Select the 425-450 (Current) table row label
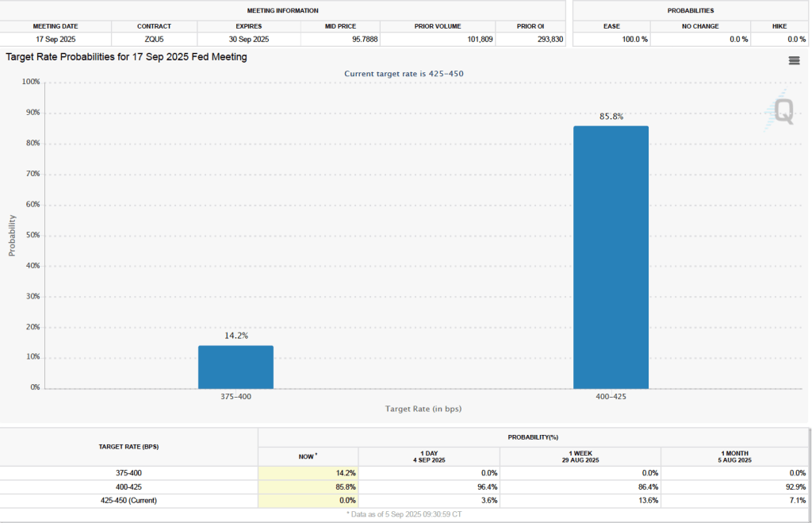This screenshot has height=523, width=812. [x=128, y=501]
